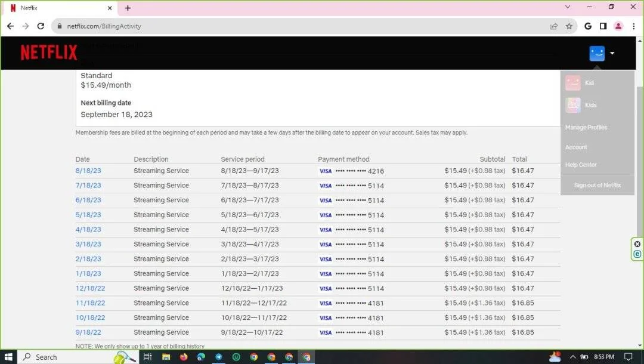Open Windows Start menu
644x364 pixels.
coord(8,357)
